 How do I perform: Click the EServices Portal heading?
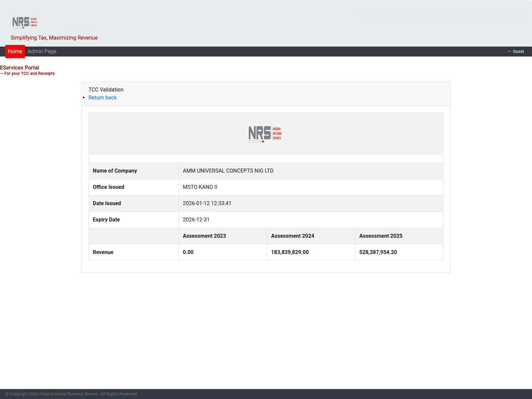pyautogui.click(x=20, y=68)
